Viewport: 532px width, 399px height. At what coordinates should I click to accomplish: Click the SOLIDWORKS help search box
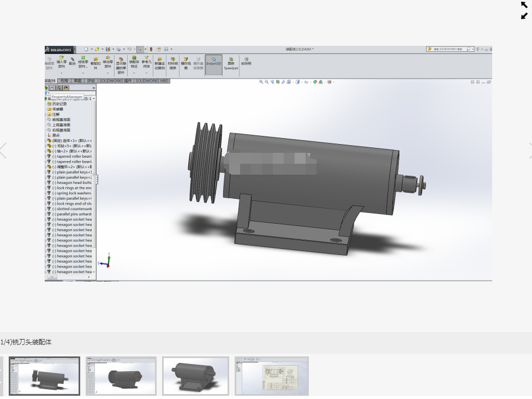448,49
